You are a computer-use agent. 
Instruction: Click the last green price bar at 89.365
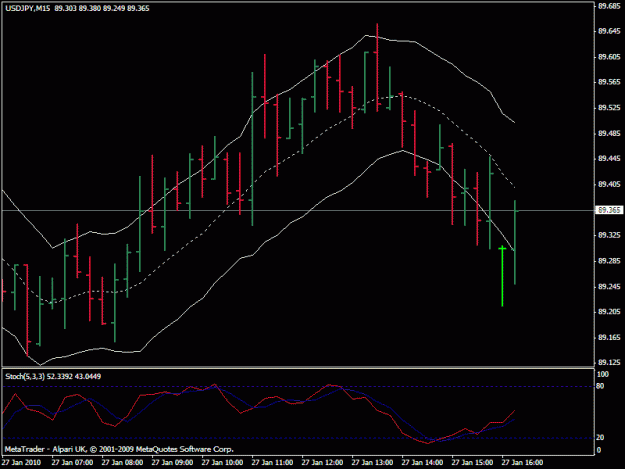515,242
